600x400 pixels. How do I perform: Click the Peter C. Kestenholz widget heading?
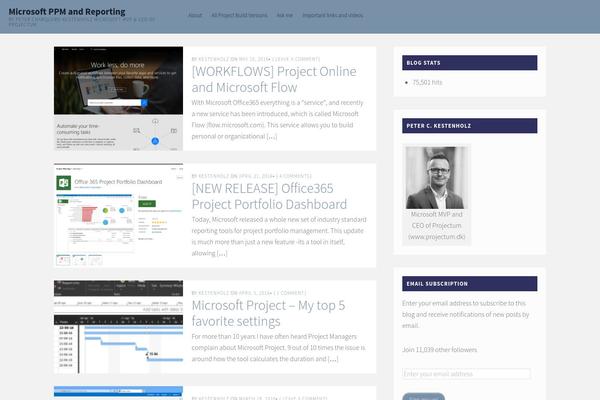tap(470, 126)
